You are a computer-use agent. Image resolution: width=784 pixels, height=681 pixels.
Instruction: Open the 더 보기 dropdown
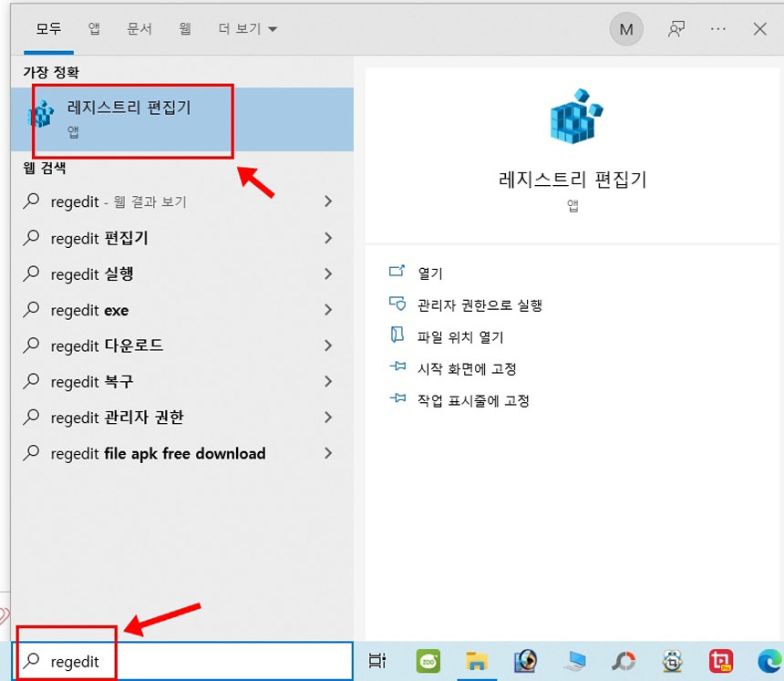247,28
